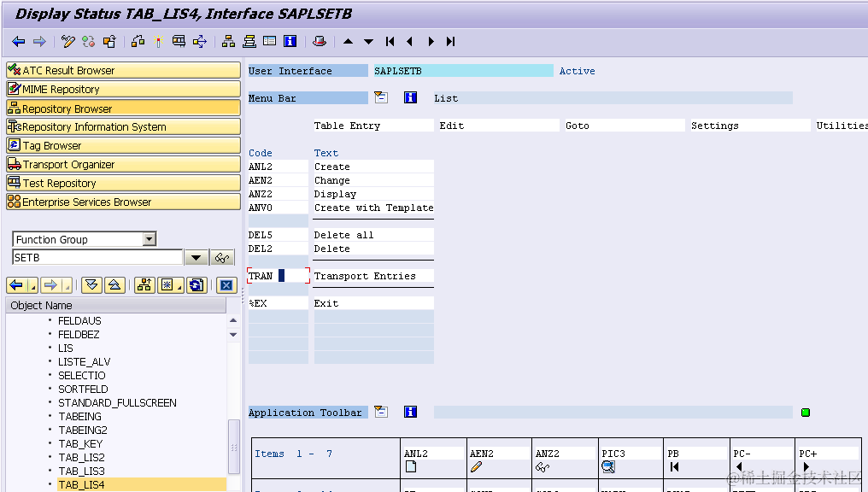Image resolution: width=868 pixels, height=492 pixels.
Task: Click the Display Object List arrow icon
Action: click(x=200, y=42)
